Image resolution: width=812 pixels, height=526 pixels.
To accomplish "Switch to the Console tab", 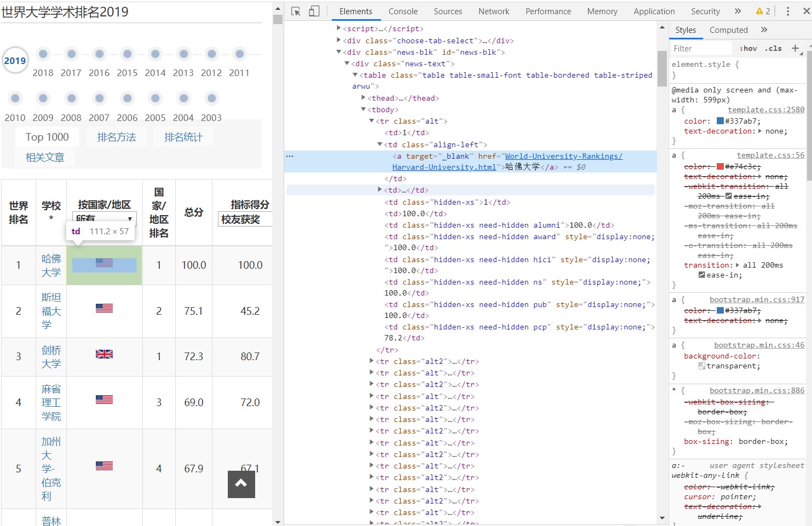I will click(x=403, y=11).
